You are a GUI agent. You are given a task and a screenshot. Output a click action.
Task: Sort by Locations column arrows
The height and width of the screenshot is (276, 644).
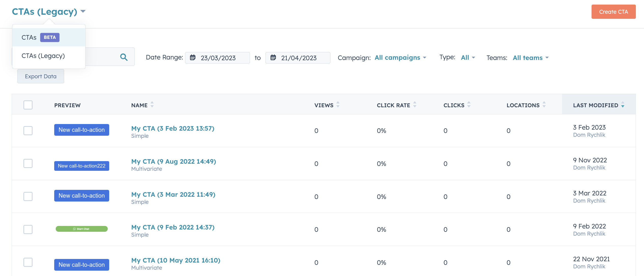544,104
